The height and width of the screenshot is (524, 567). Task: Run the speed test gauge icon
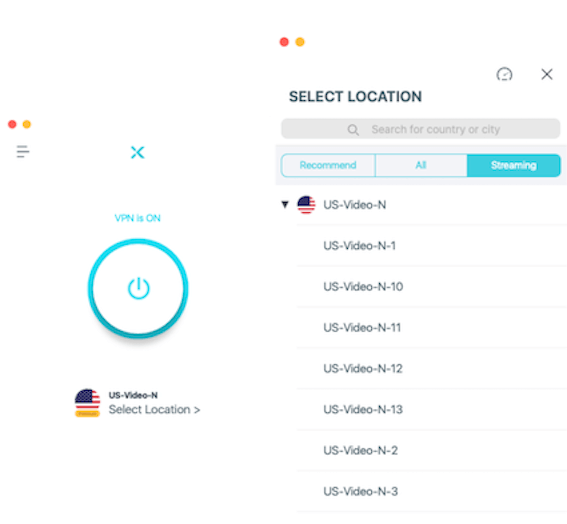point(504,74)
